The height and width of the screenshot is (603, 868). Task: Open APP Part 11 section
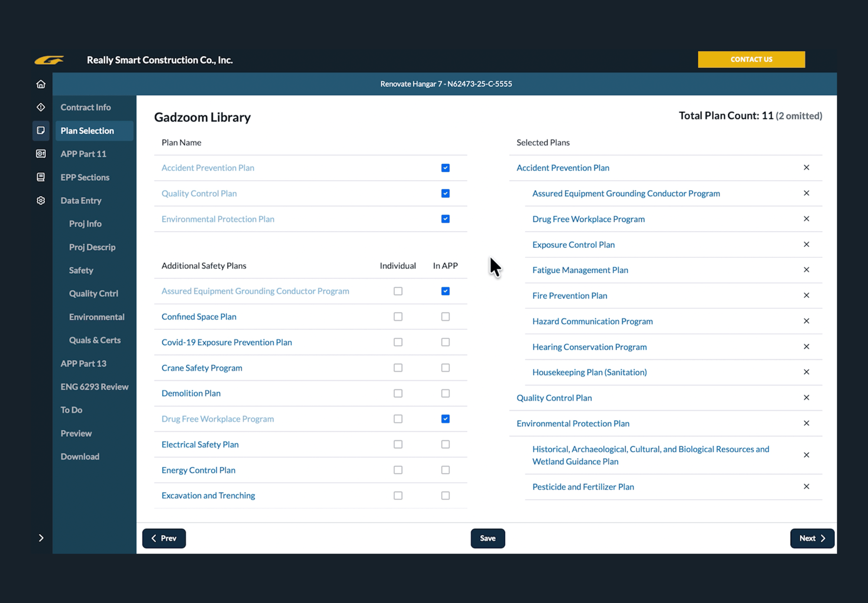(x=83, y=154)
